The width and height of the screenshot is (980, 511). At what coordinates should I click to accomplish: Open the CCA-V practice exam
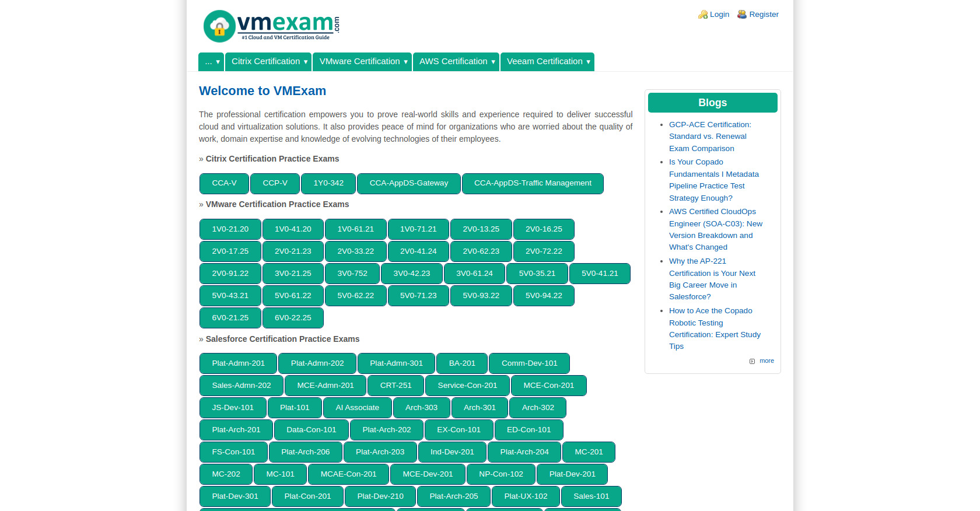224,183
